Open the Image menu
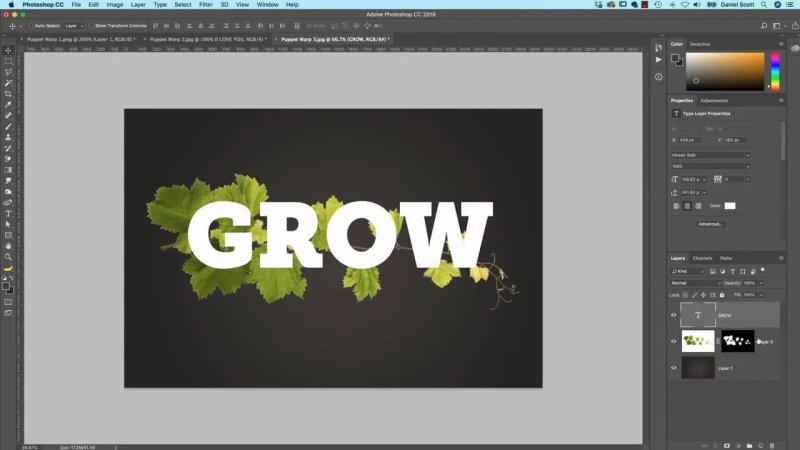The height and width of the screenshot is (450, 800). (x=114, y=5)
